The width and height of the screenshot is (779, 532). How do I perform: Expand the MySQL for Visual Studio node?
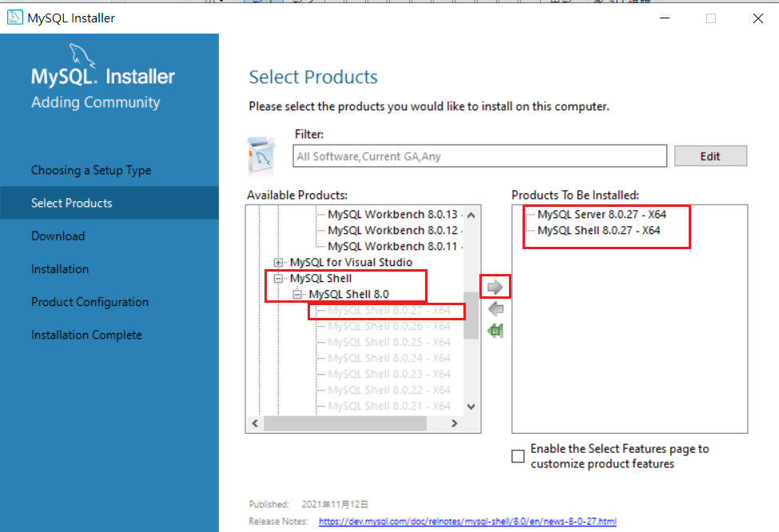278,262
